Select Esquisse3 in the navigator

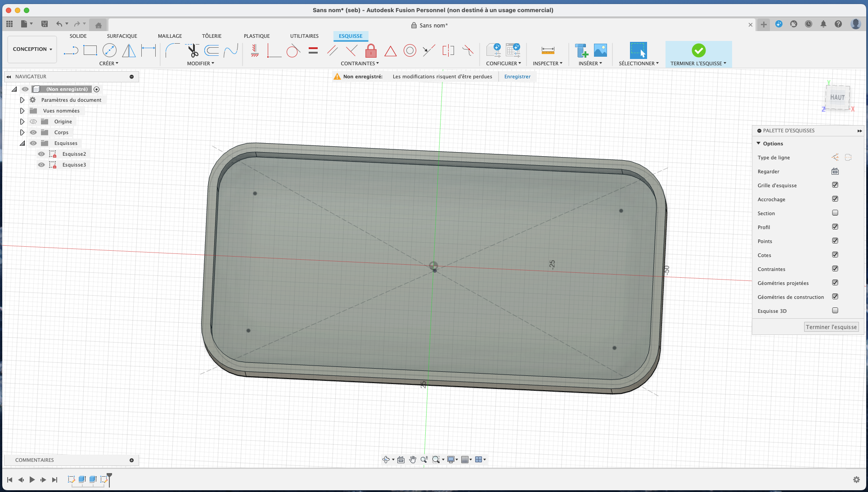(x=74, y=165)
